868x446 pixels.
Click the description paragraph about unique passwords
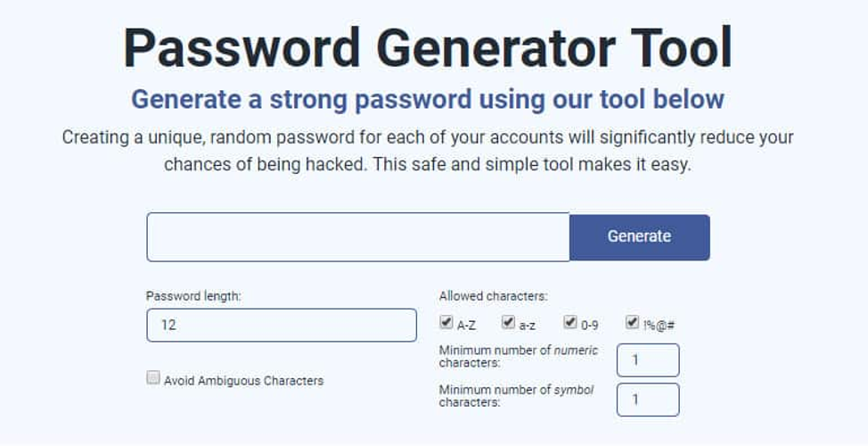click(427, 152)
